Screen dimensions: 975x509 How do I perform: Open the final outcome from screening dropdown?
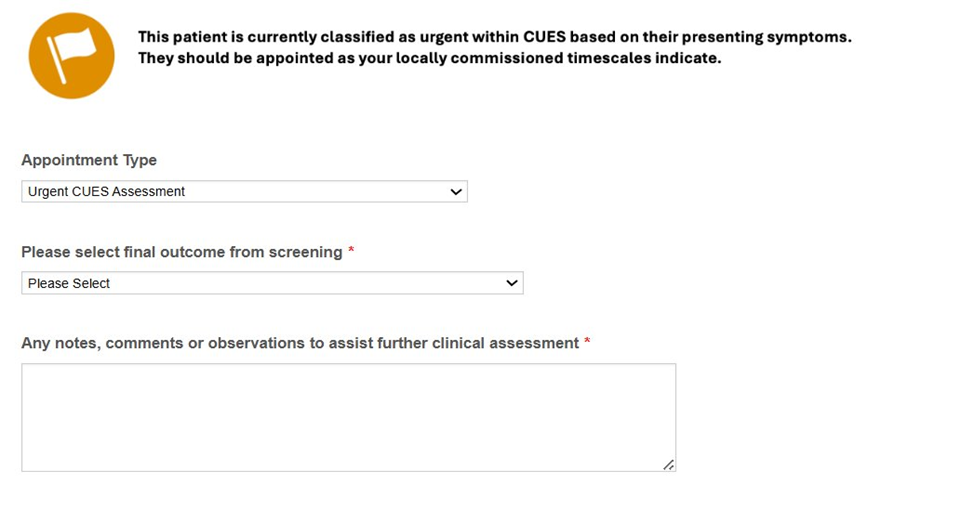point(272,283)
